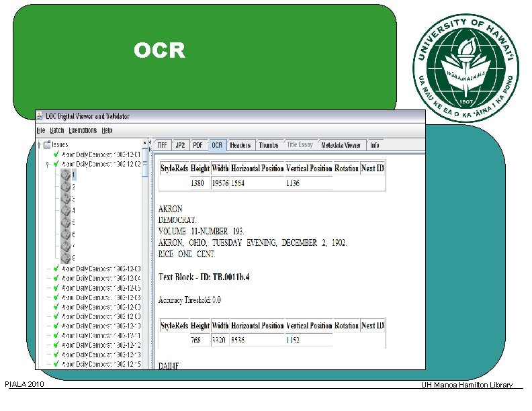Open the Exemptions menu
This screenshot has width=532, height=411.
[83, 130]
